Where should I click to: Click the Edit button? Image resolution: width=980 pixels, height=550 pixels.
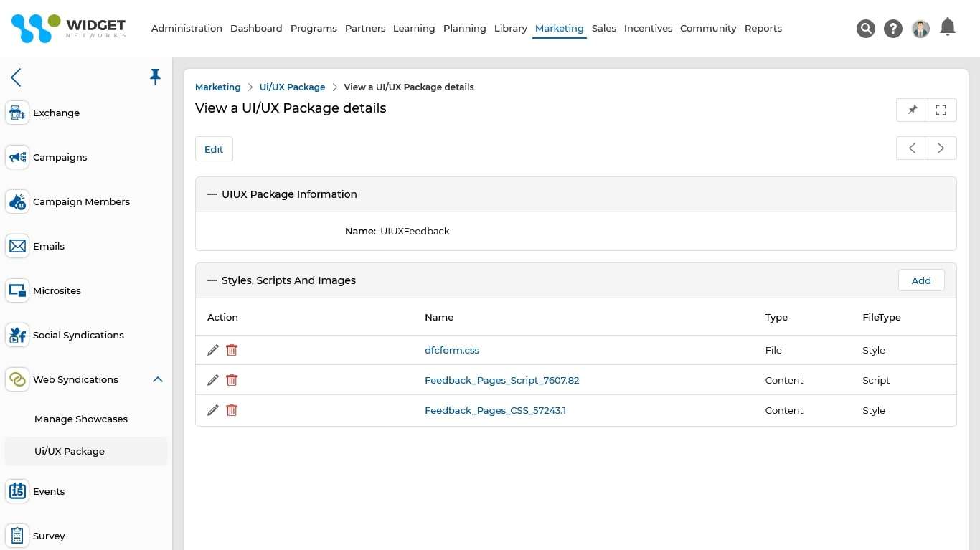coord(214,149)
